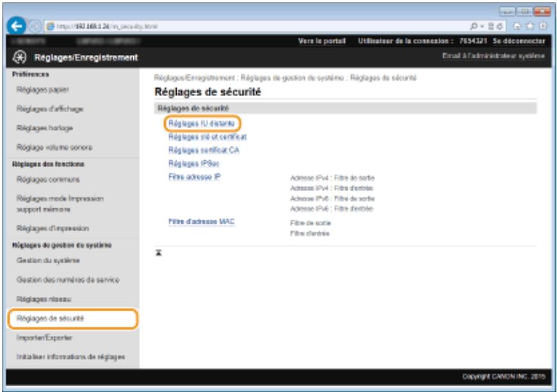Click breadcrumb Réglages/Enregistrement
557x392 pixels.
[x=195, y=78]
